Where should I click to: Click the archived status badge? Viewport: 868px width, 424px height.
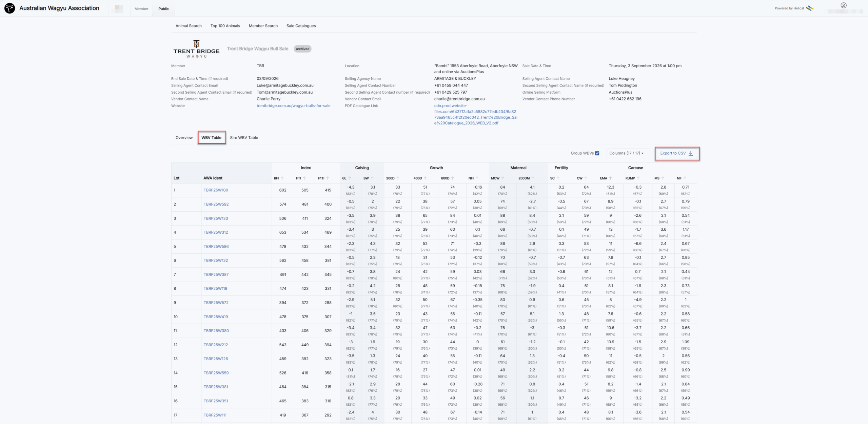[x=302, y=49]
